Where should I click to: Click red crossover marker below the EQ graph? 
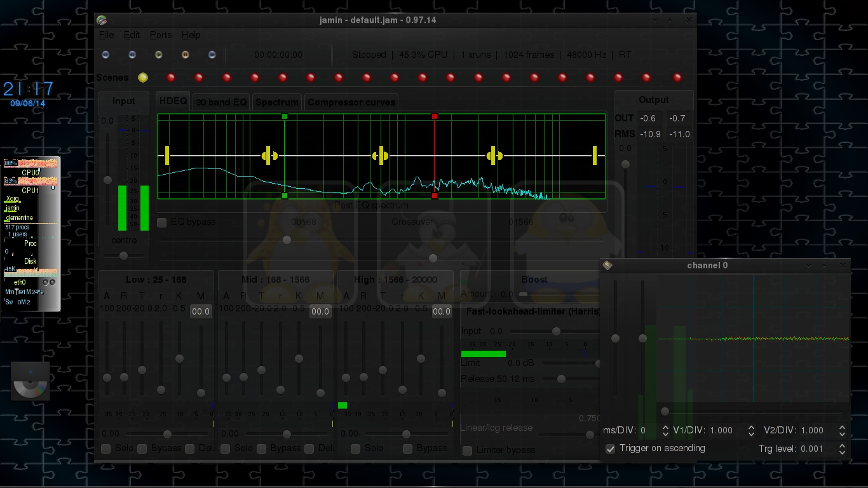[x=435, y=196]
